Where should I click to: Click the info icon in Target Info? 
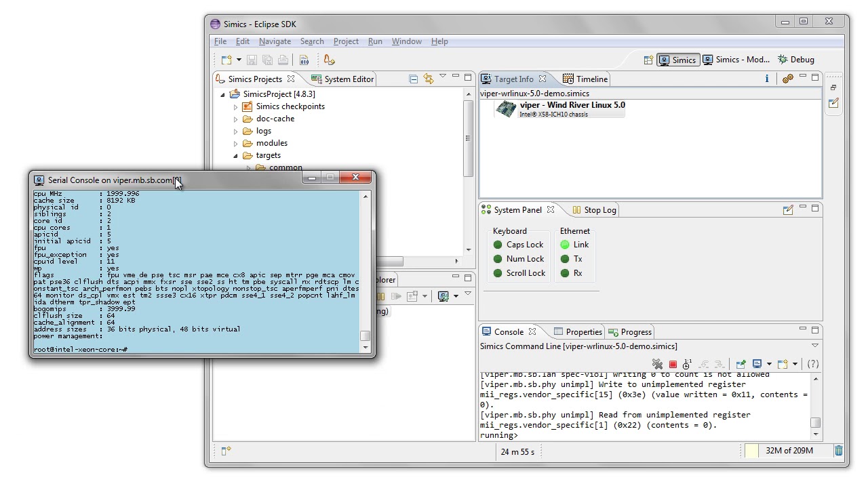[767, 79]
